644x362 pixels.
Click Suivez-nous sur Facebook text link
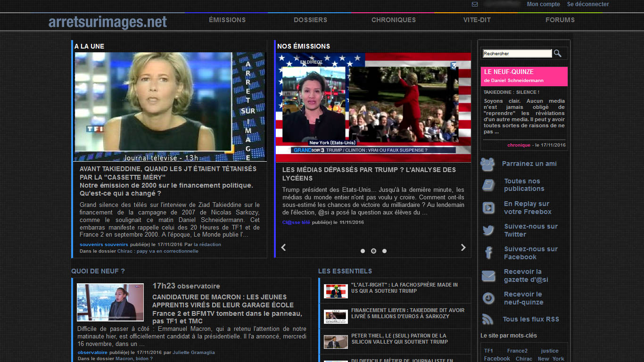click(x=531, y=253)
